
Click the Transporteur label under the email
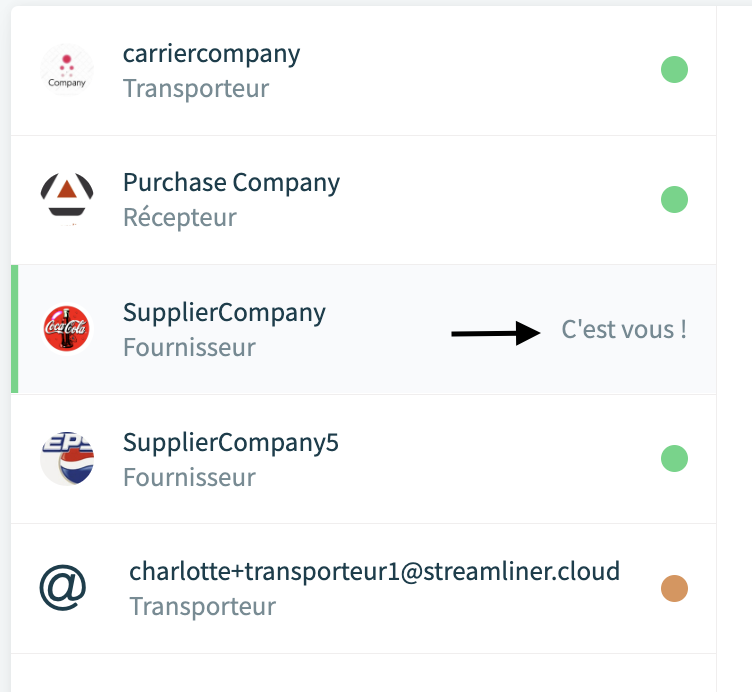coord(202,607)
